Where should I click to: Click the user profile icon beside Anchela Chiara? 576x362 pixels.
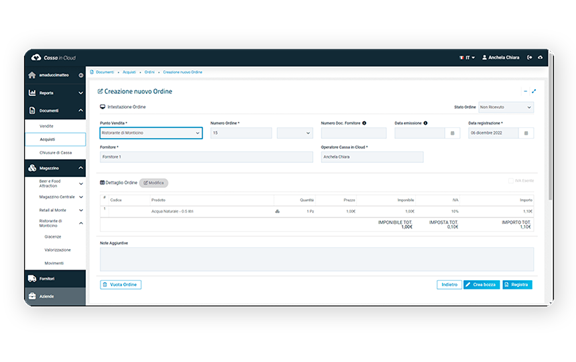(x=485, y=57)
